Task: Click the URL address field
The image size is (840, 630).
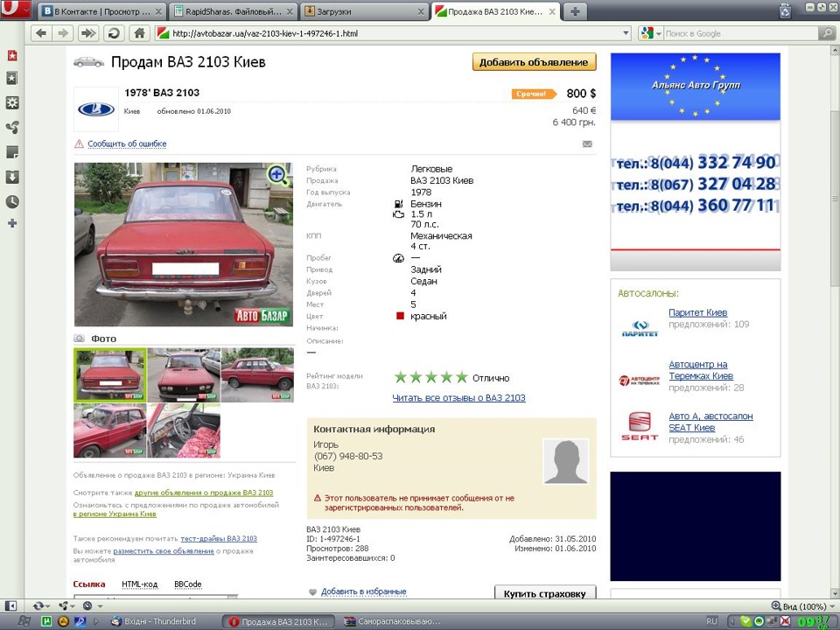Action: pos(393,33)
